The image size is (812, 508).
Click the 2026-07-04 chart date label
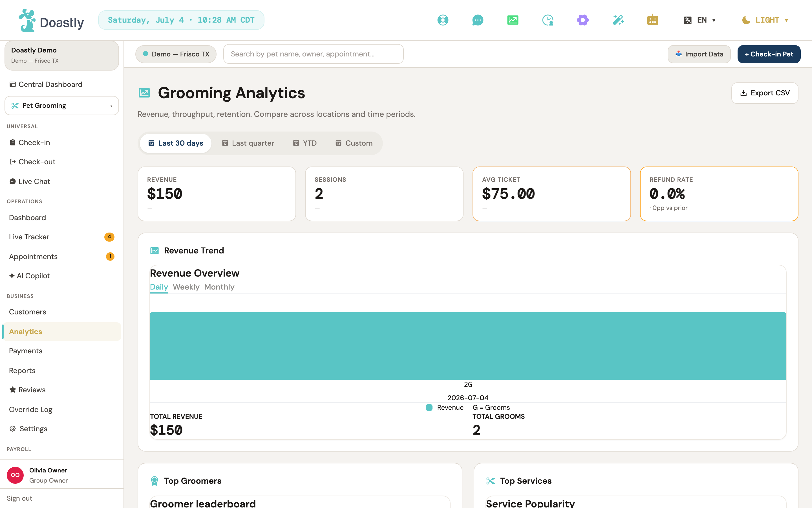click(468, 398)
